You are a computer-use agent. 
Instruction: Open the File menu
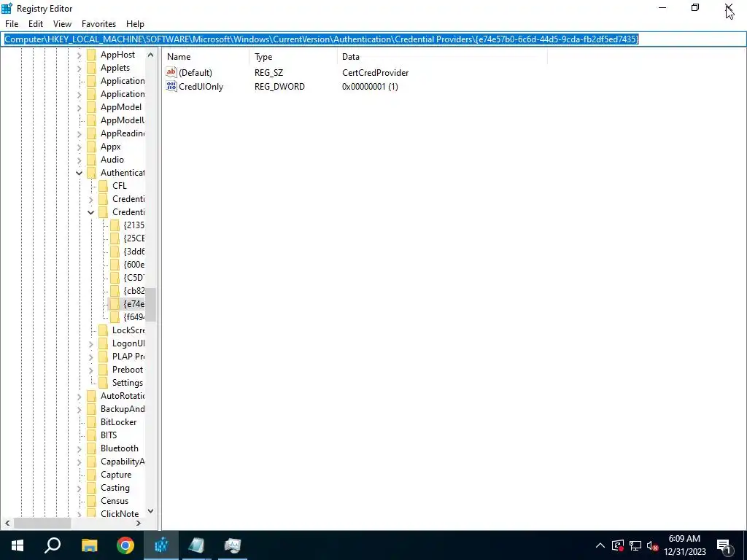pos(12,24)
